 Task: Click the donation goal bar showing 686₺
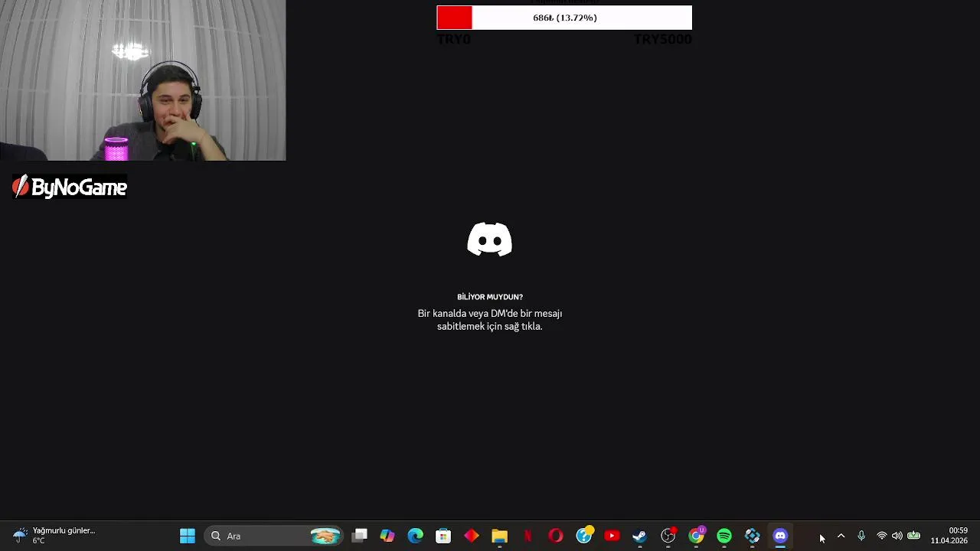(564, 18)
